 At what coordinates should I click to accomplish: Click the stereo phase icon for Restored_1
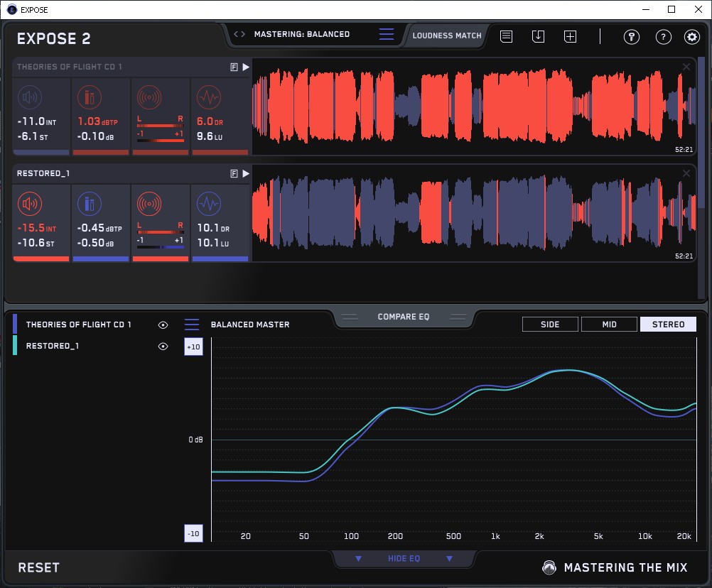149,204
